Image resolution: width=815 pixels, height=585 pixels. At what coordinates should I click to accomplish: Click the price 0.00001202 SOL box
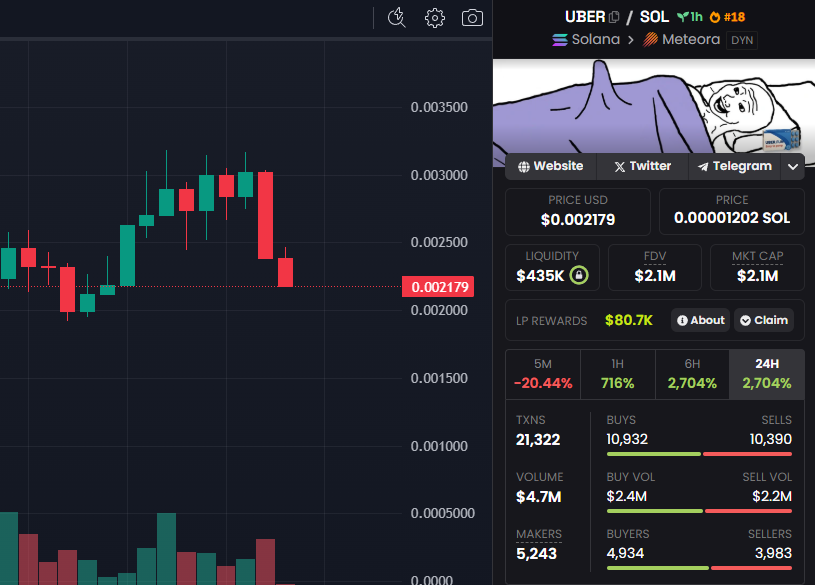(x=732, y=212)
